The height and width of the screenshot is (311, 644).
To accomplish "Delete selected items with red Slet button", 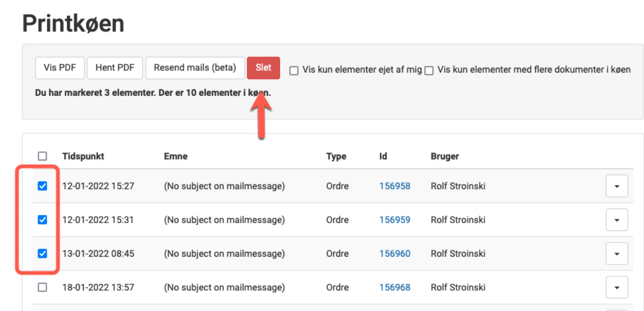I will click(263, 68).
